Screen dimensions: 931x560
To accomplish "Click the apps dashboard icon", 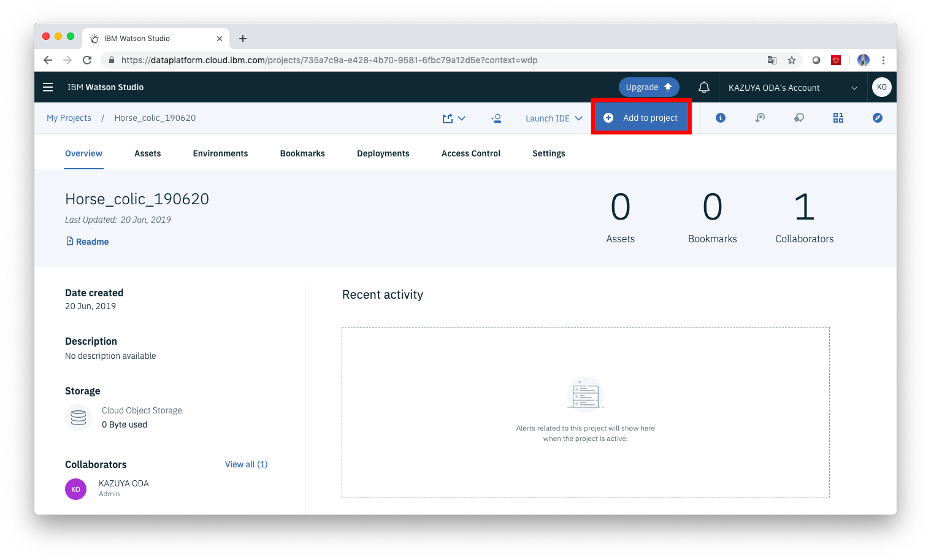I will (x=838, y=117).
